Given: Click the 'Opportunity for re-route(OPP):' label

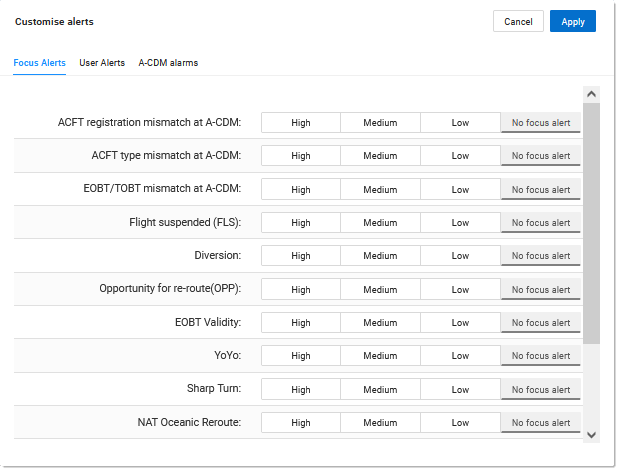Looking at the screenshot, I should coord(170,288).
